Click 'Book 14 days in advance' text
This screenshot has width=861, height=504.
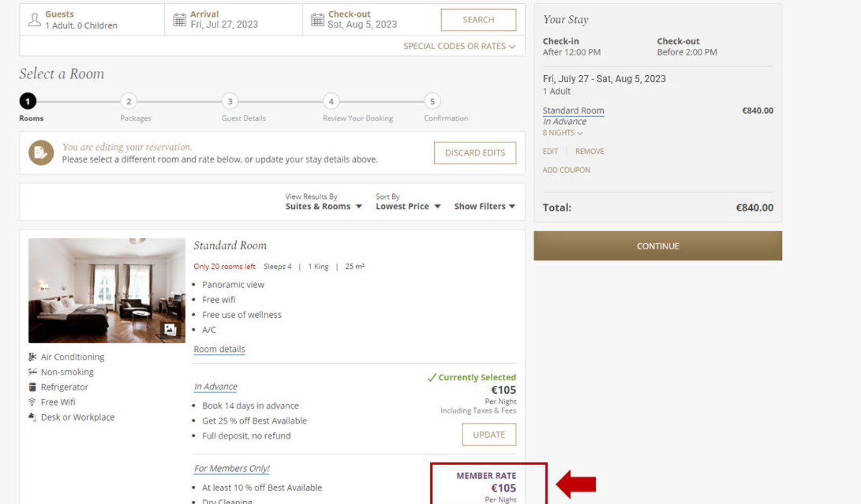[250, 406]
